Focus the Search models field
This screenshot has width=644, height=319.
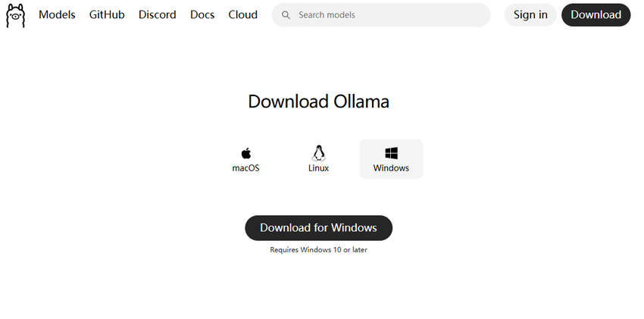381,15
